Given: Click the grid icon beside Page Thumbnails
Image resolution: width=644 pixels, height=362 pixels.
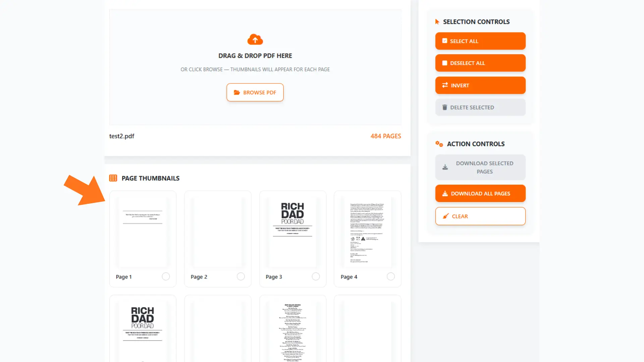Looking at the screenshot, I should [x=113, y=178].
